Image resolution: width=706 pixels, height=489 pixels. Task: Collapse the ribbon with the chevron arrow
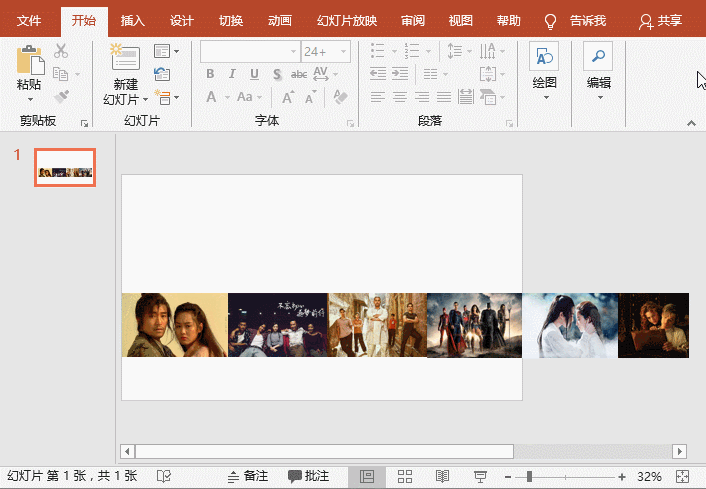pyautogui.click(x=690, y=122)
